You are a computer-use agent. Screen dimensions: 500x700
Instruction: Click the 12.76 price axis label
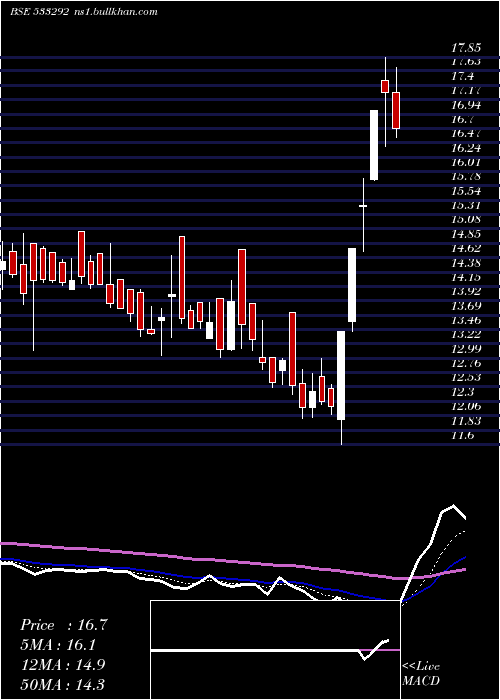point(466,363)
